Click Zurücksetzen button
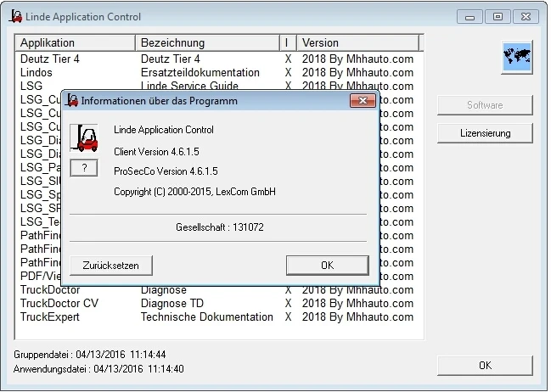The height and width of the screenshot is (392, 551). coord(111,266)
